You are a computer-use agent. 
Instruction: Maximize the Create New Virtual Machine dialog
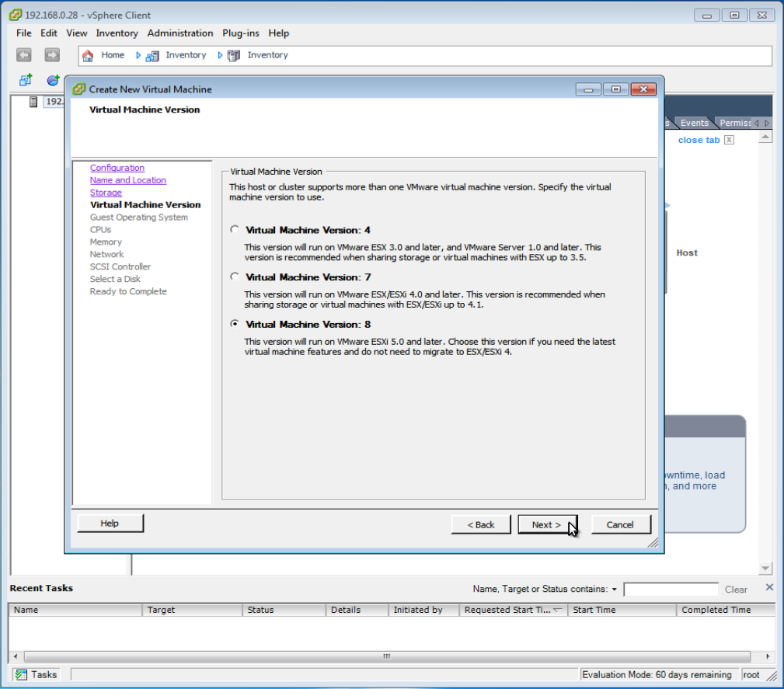tap(616, 89)
